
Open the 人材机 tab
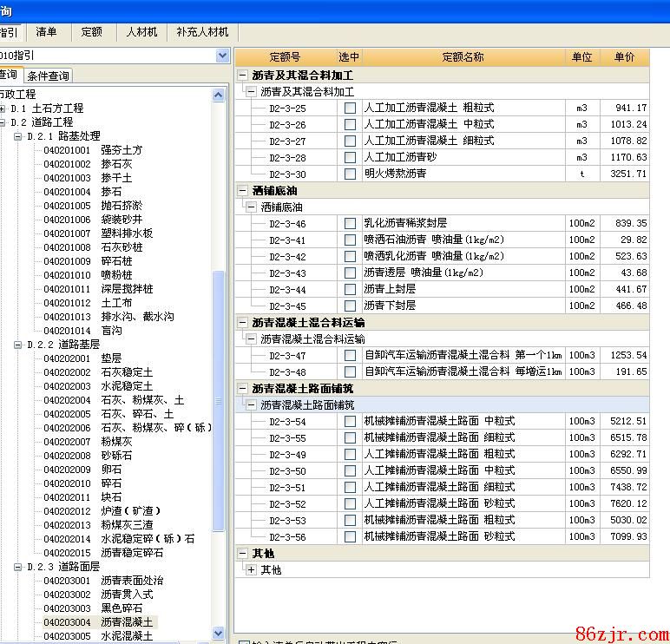[141, 32]
